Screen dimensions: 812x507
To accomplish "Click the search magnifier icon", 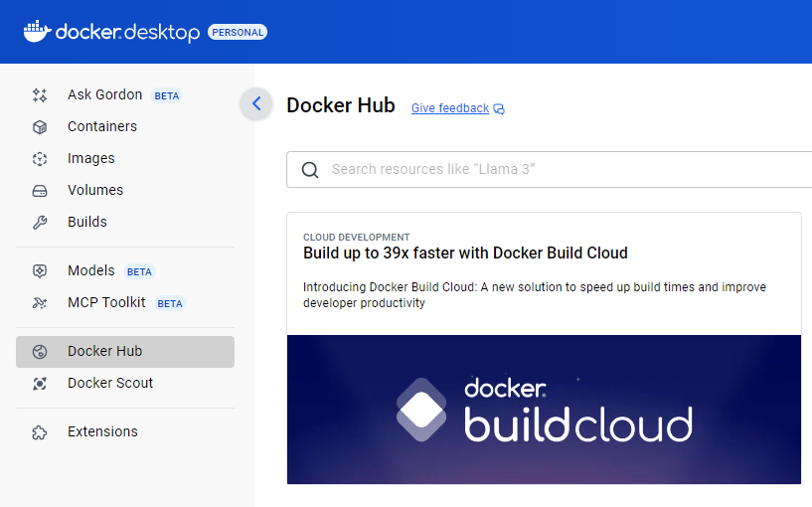I will [310, 170].
